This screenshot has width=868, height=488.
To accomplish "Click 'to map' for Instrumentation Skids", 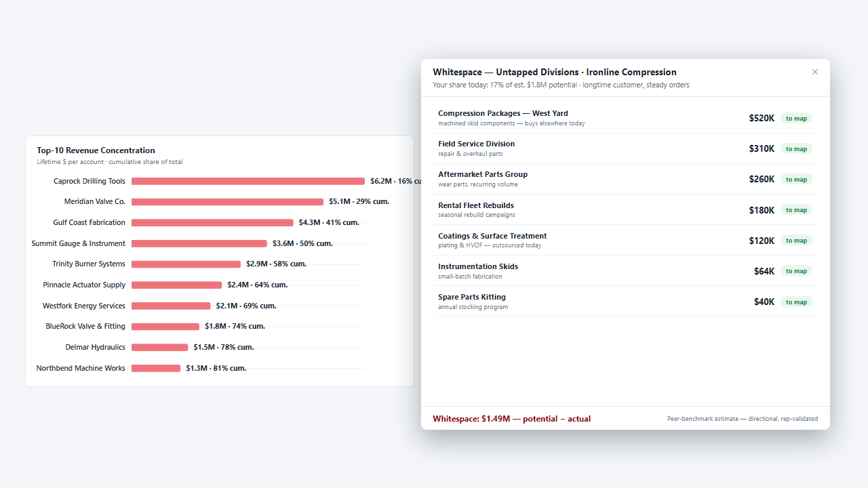I will click(796, 271).
